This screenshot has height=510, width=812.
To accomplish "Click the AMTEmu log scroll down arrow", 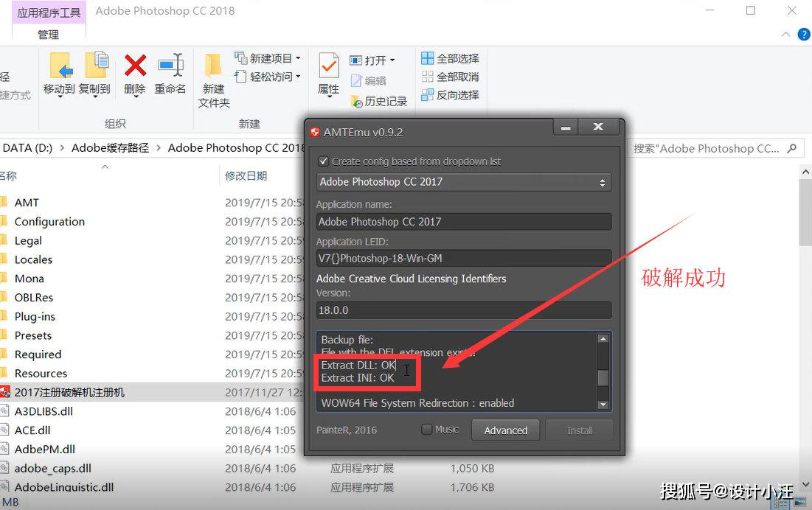I will click(603, 405).
